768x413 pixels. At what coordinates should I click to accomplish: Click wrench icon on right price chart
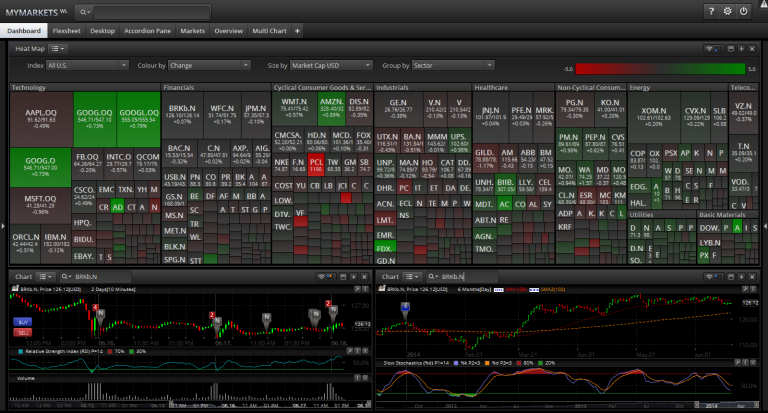pos(745,289)
